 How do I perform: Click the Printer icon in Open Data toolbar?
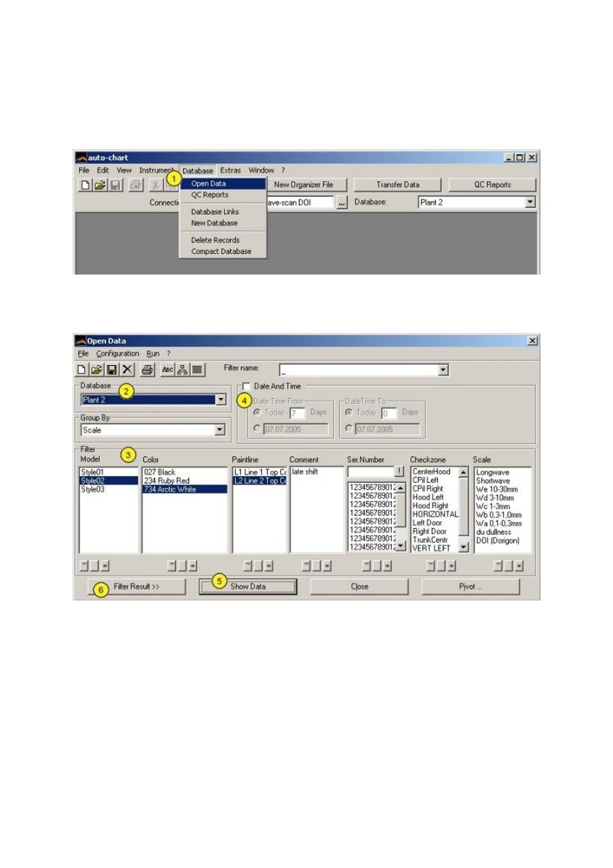(147, 370)
